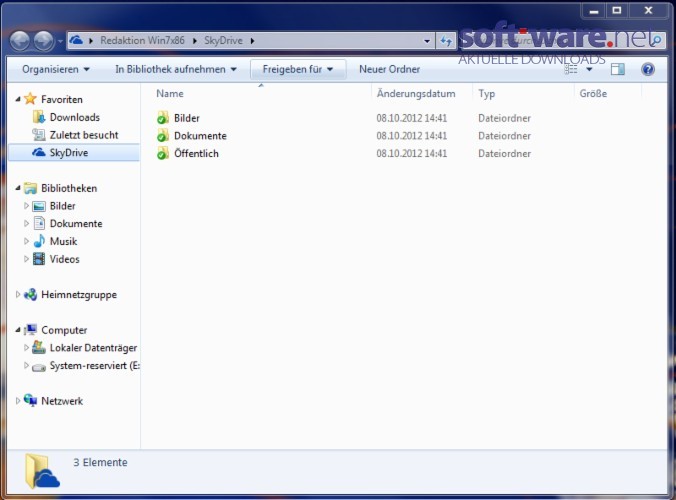The width and height of the screenshot is (676, 500).
Task: Open Downloads in Favoriten
Action: pyautogui.click(x=75, y=117)
